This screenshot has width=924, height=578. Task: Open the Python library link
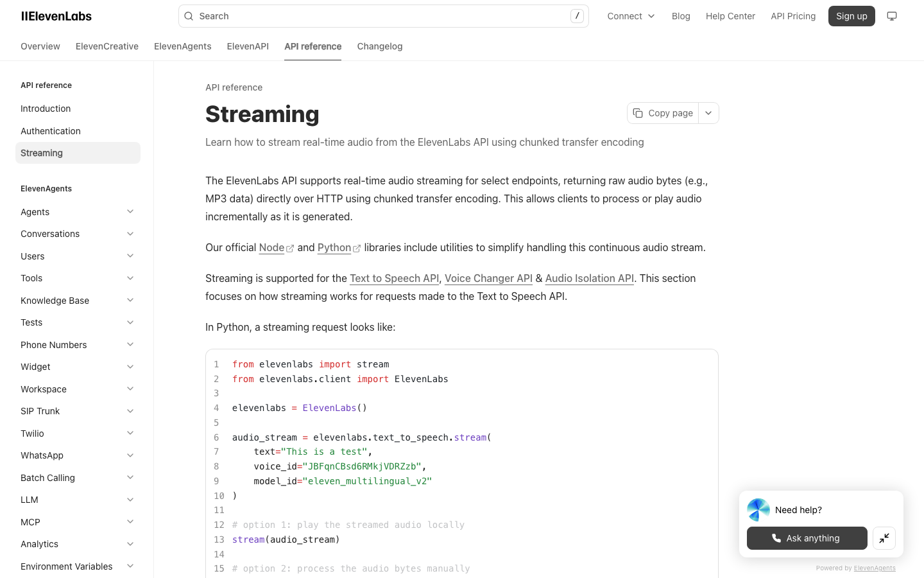tap(334, 247)
